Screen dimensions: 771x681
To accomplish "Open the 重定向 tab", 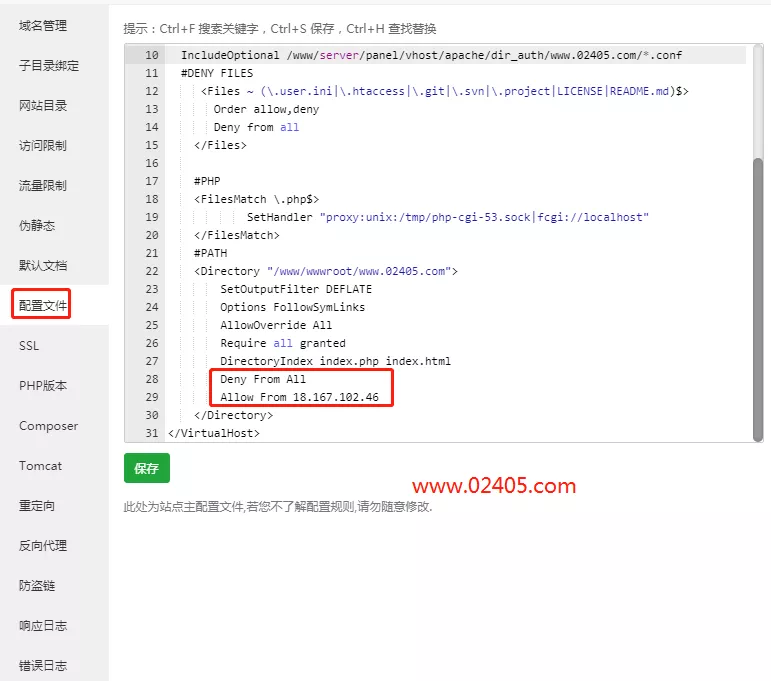I will tap(37, 506).
